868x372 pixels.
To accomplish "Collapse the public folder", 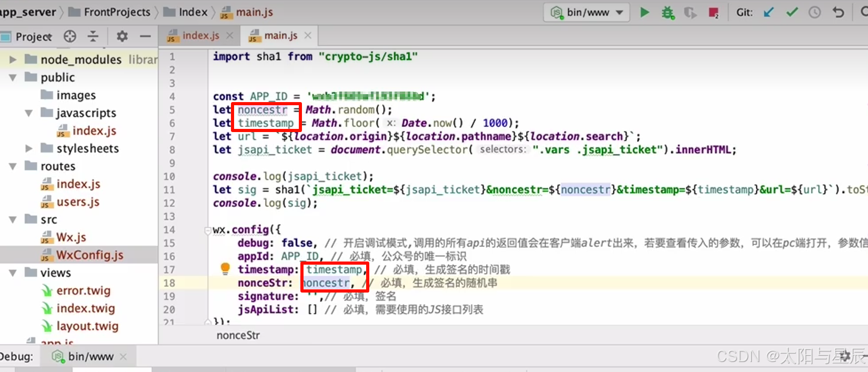I will click(x=13, y=77).
